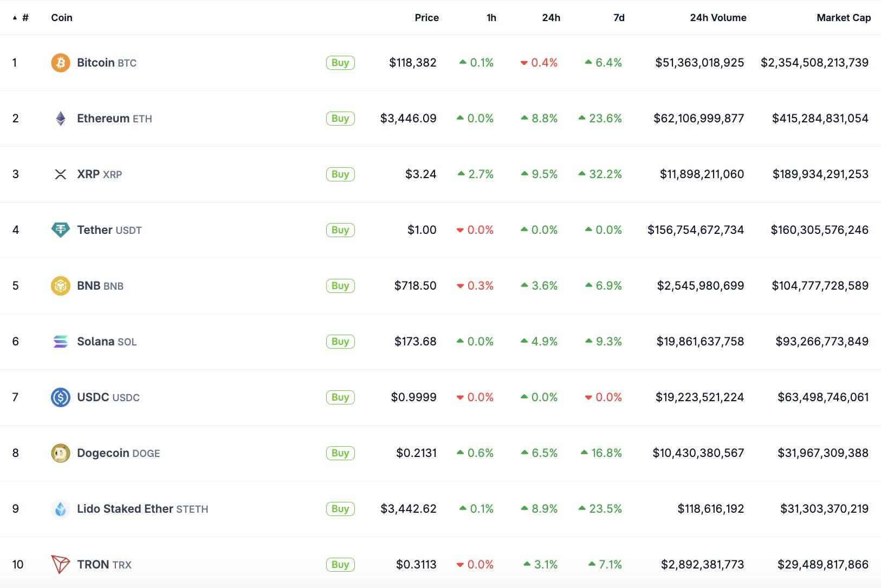Open the Tether USDT coin link
The width and height of the screenshot is (881, 588).
click(109, 230)
